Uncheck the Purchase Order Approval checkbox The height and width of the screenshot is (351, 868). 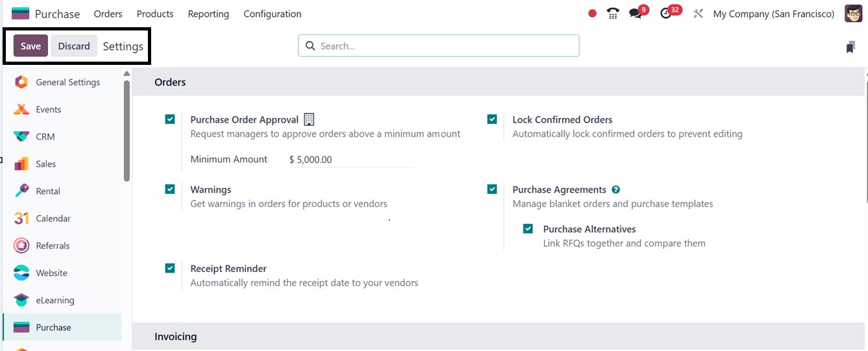click(170, 119)
